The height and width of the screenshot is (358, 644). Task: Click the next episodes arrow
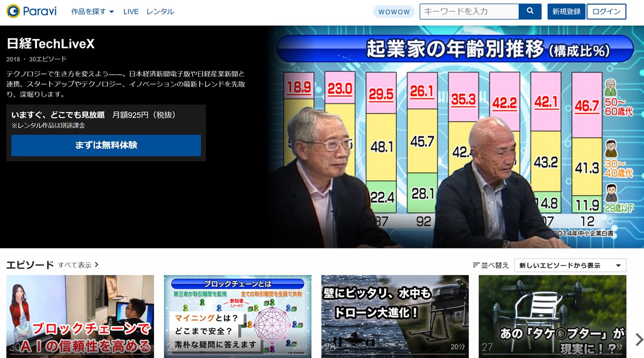(x=639, y=339)
